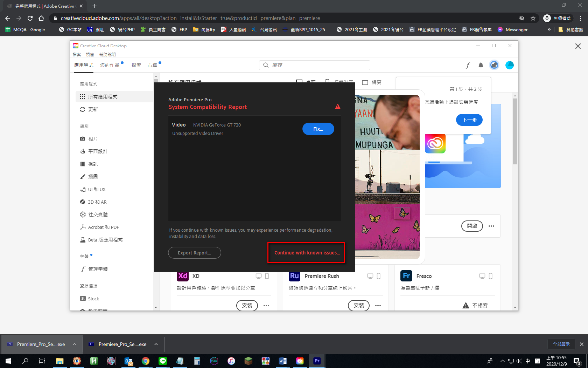Open the 檔案 menu
This screenshot has width=588, height=368.
click(77, 55)
